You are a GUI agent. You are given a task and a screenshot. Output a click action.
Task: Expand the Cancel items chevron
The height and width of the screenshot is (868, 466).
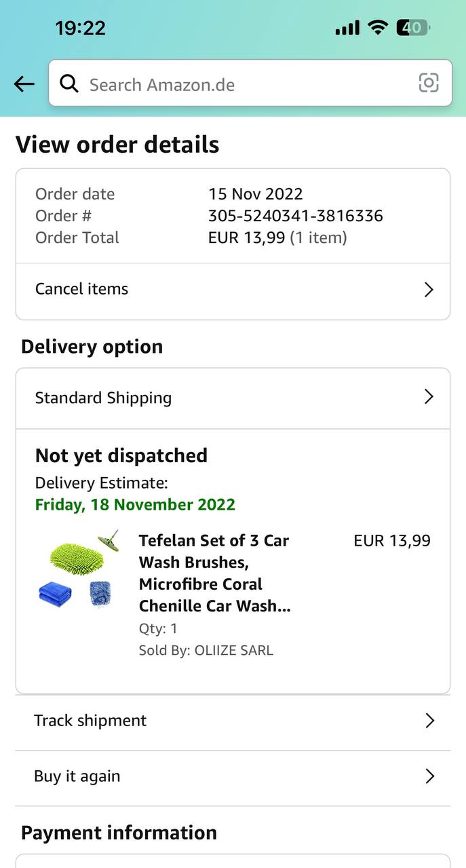(x=428, y=290)
